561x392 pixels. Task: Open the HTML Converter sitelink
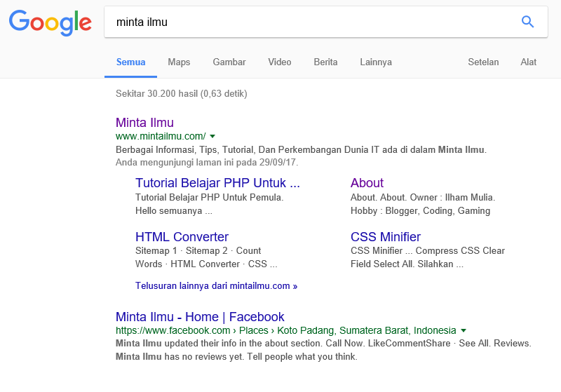182,237
